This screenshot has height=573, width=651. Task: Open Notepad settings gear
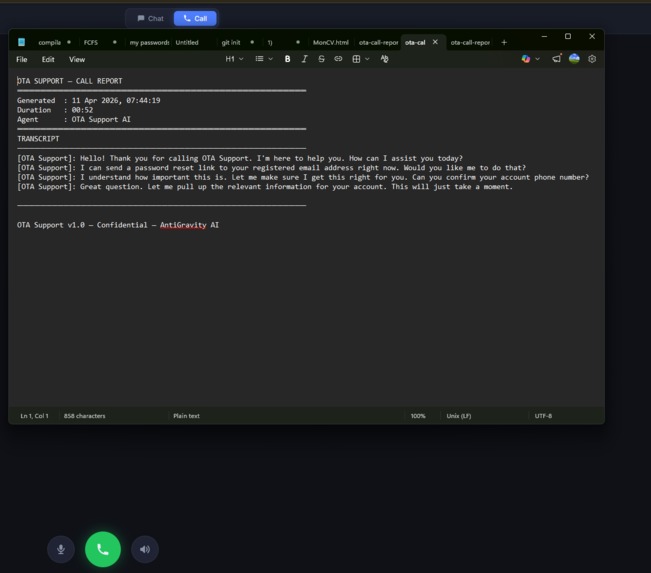click(x=592, y=59)
